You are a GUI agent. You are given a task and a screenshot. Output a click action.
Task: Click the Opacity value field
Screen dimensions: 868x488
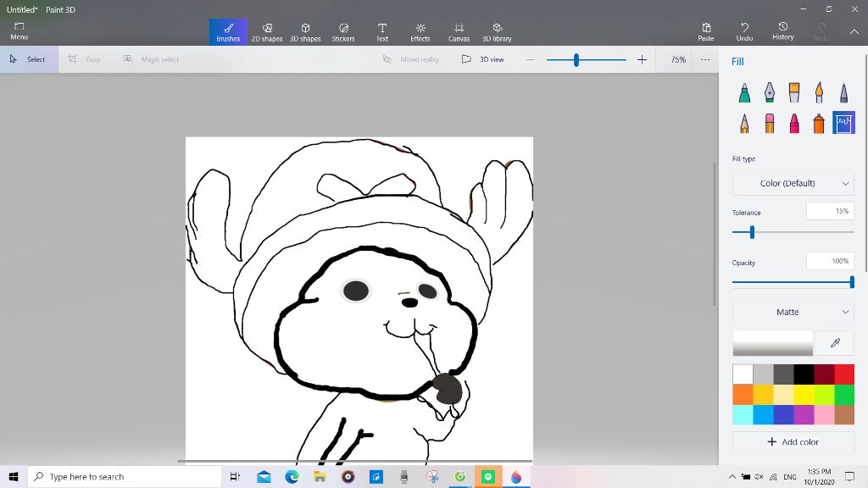830,261
